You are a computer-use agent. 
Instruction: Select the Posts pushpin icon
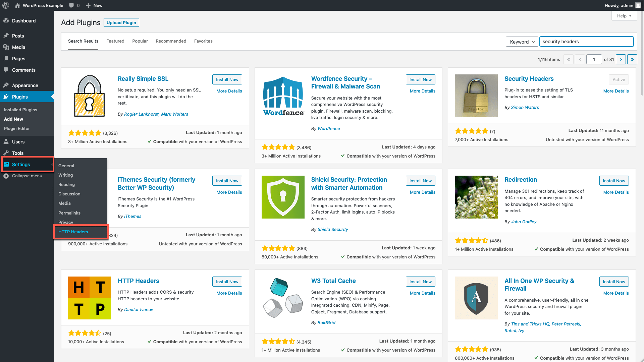tap(7, 36)
